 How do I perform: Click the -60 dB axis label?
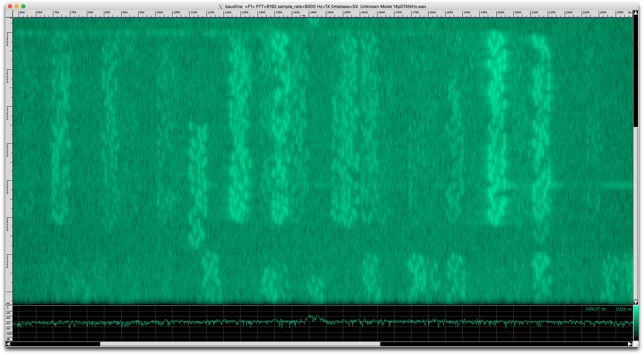(x=8, y=323)
